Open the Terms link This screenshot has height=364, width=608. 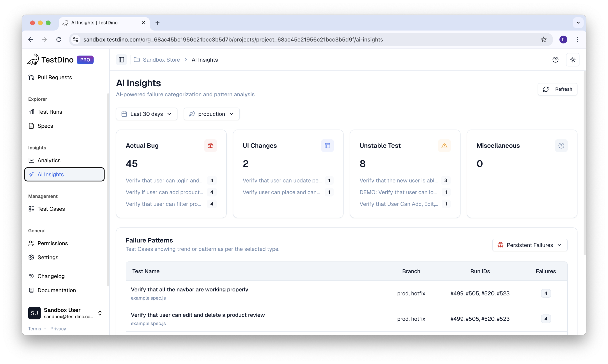point(34,329)
